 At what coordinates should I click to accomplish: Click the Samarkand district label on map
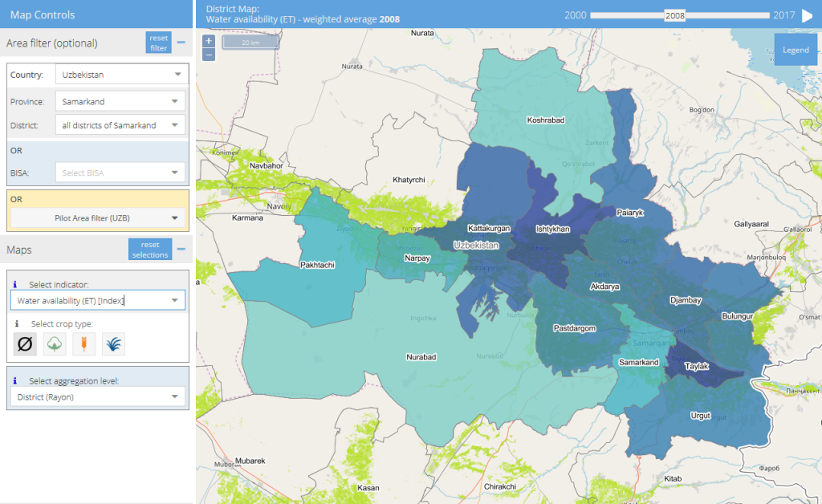click(638, 362)
